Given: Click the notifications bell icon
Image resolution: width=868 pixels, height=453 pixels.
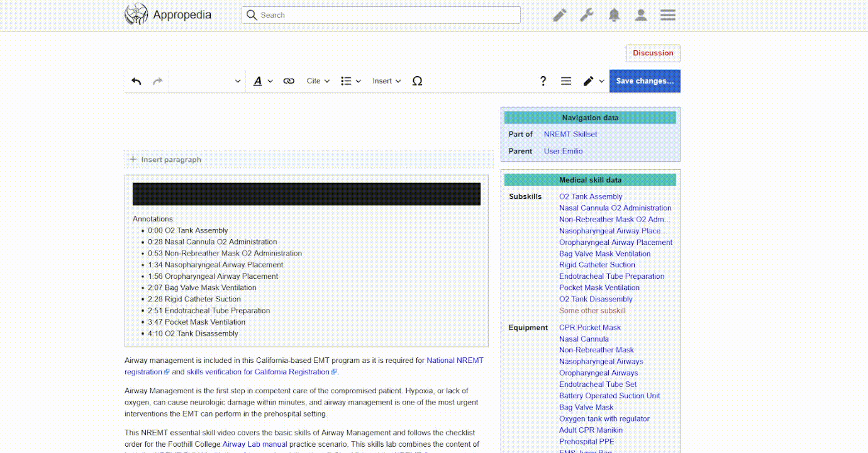Looking at the screenshot, I should point(614,15).
